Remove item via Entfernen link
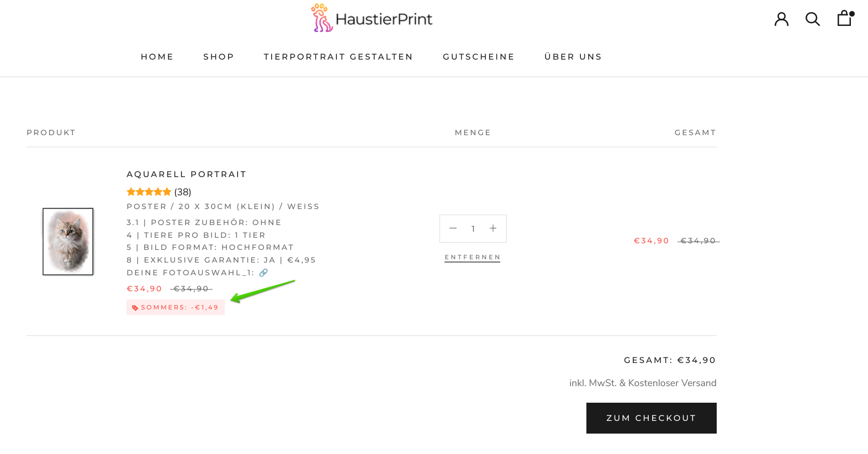 click(472, 258)
